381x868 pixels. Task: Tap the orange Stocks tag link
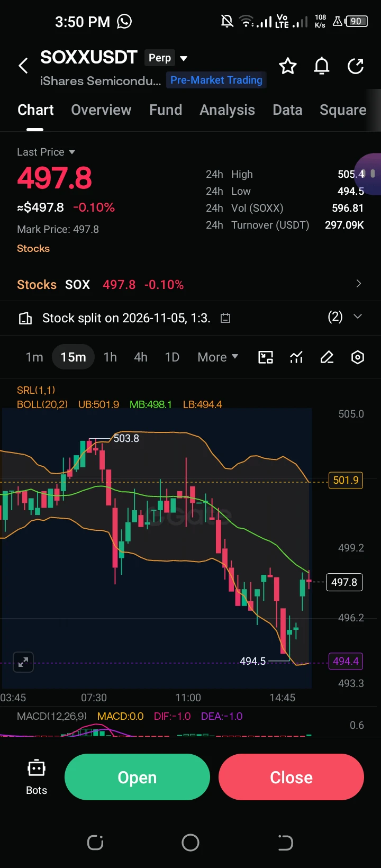33,248
